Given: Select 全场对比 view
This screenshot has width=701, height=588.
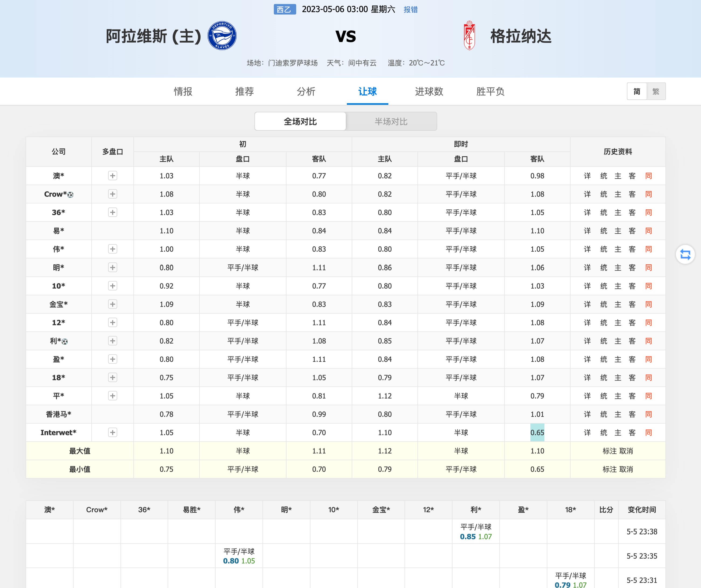Looking at the screenshot, I should click(x=300, y=122).
